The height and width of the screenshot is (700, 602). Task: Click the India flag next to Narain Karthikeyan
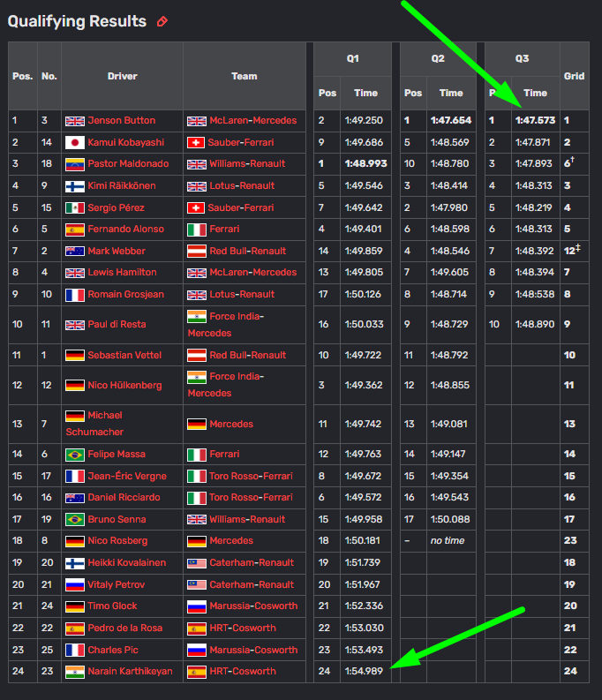click(x=74, y=672)
